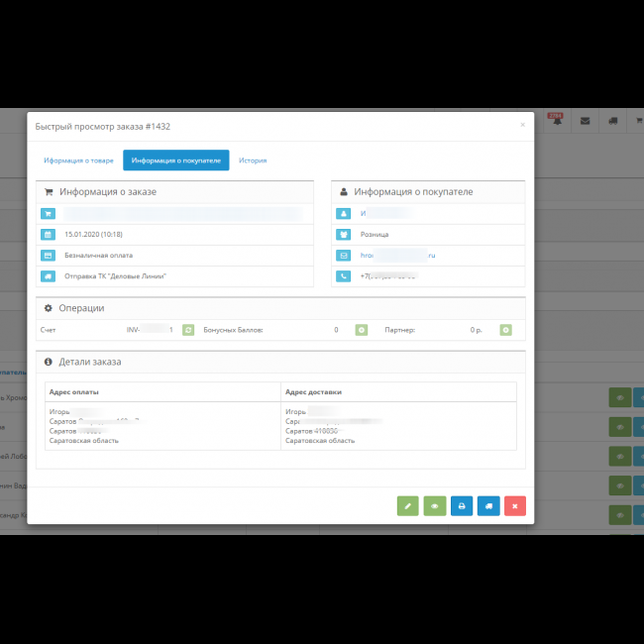Viewport: 644px width, 644px height.
Task: Refresh the invoice number with green button
Action: (188, 330)
